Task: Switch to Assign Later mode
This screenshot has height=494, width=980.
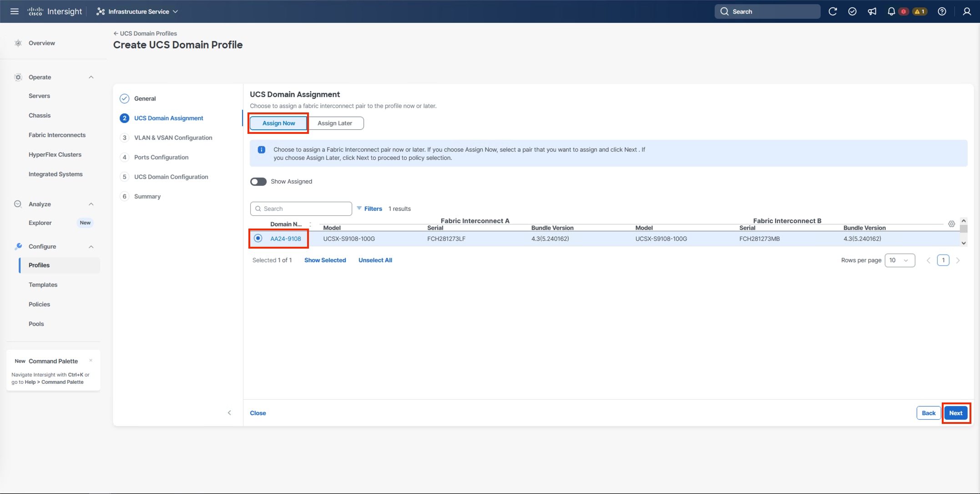Action: click(x=335, y=123)
